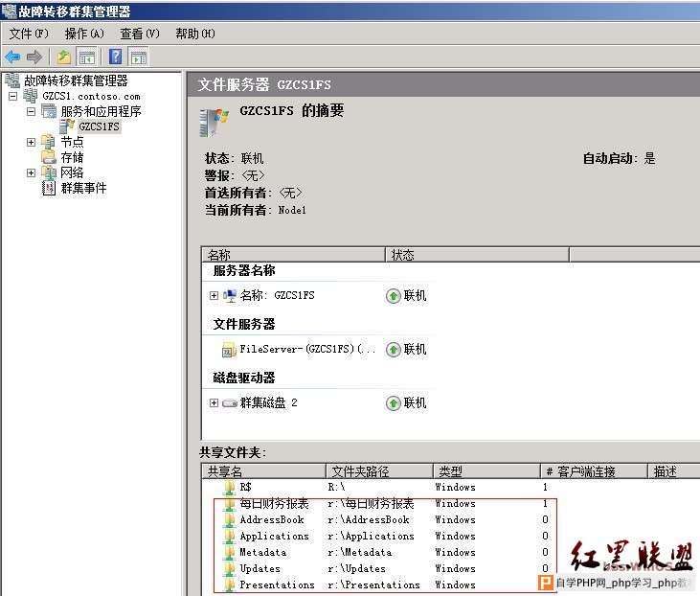Click the 状态 column header
The height and width of the screenshot is (596, 700).
pos(477,255)
